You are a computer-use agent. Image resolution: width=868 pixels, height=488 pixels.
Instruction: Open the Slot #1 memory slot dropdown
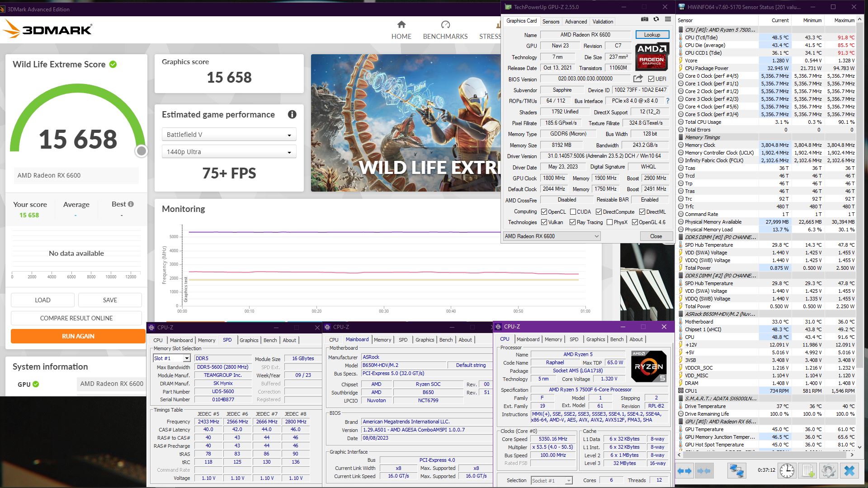(x=172, y=358)
